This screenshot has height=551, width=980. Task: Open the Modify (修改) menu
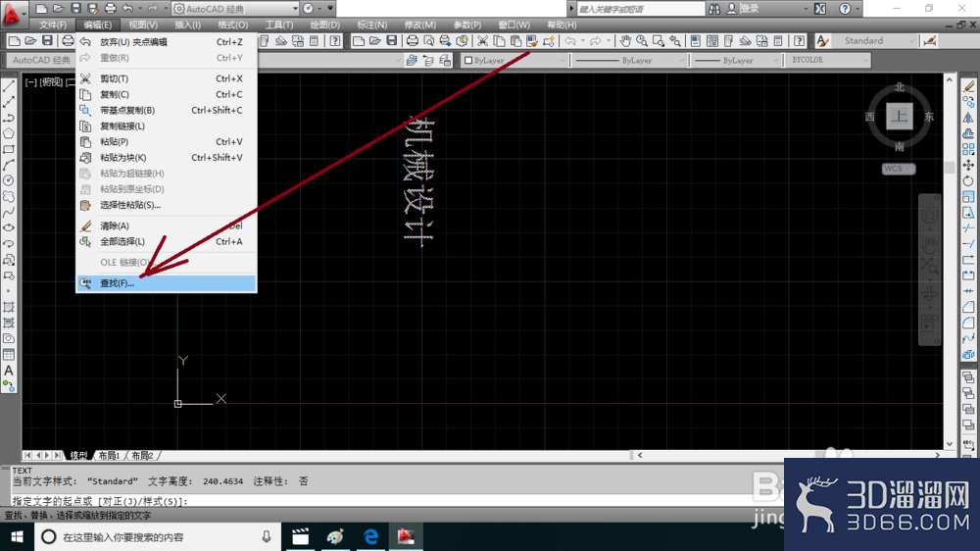click(420, 25)
